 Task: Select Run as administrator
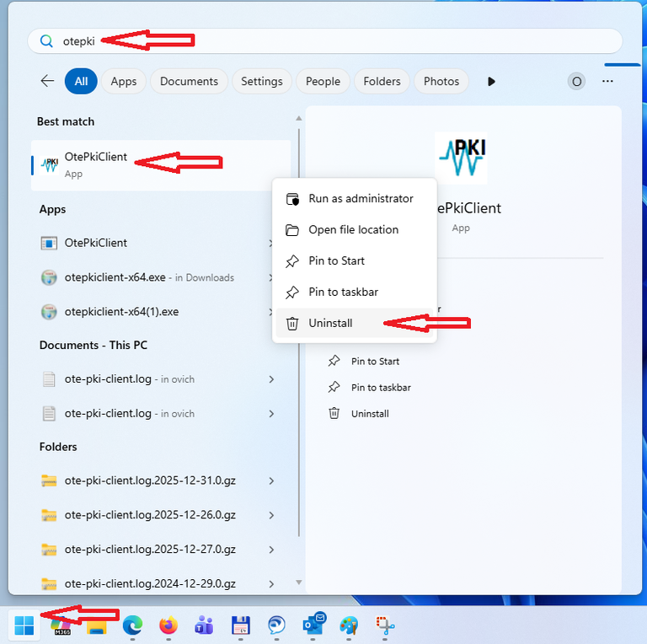click(x=361, y=199)
